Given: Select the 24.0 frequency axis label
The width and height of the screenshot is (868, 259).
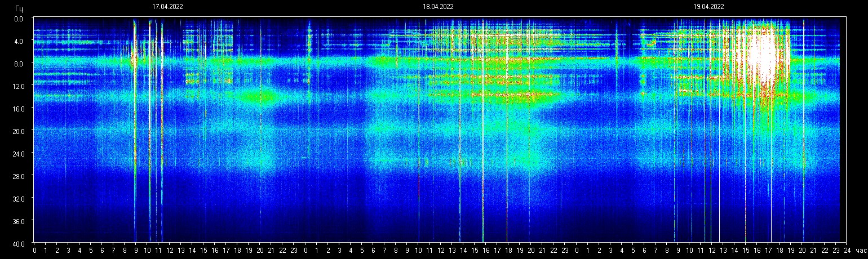Looking at the screenshot, I should [x=19, y=154].
